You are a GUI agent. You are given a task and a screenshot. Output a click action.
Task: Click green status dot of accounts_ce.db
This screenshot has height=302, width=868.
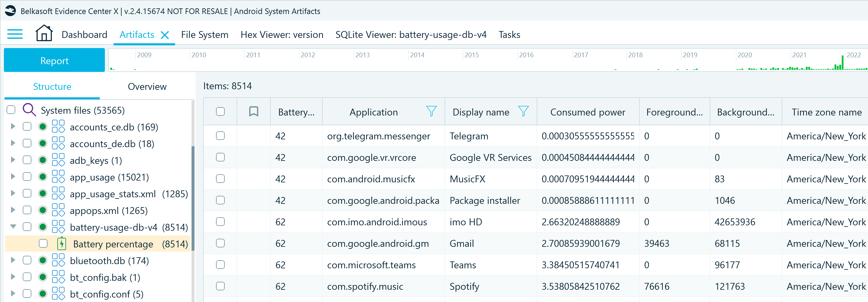[x=43, y=127]
